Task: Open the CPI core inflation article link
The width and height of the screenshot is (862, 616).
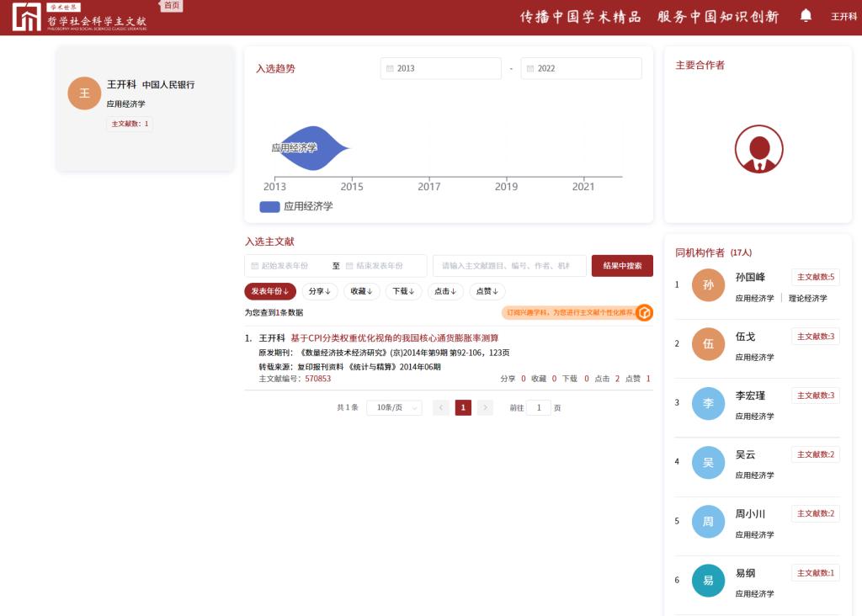Action: (x=394, y=338)
